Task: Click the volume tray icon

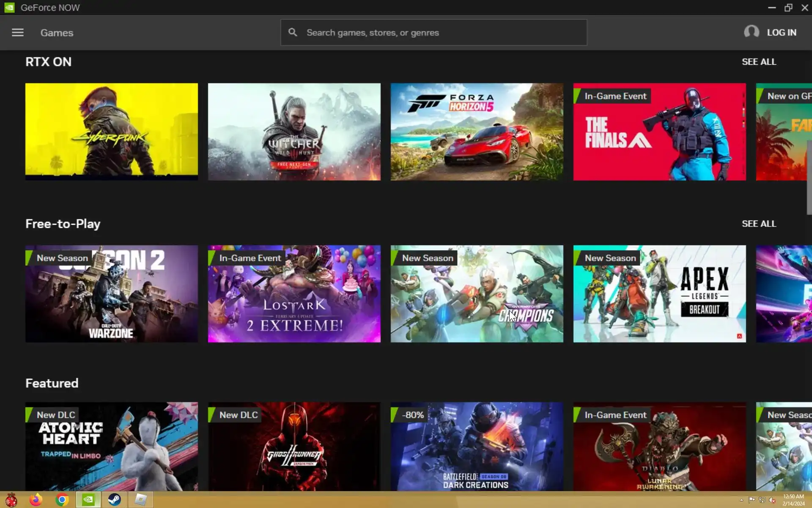Action: [772, 500]
